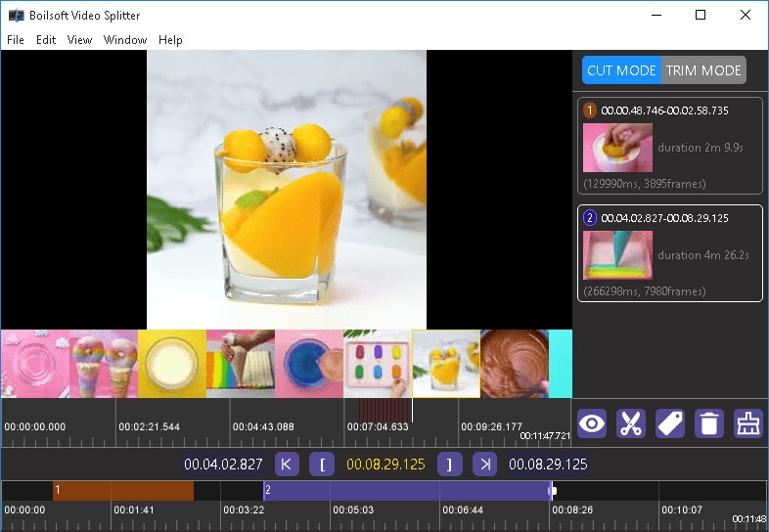Click text duration 2m 9.9s

pyautogui.click(x=701, y=147)
